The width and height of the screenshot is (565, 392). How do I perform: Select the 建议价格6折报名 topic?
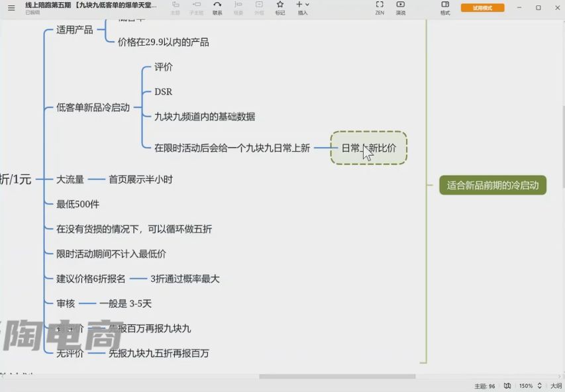(91, 279)
